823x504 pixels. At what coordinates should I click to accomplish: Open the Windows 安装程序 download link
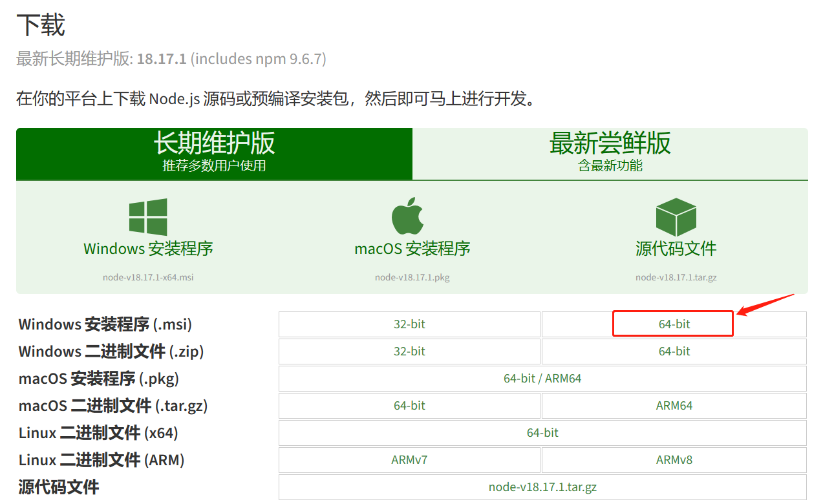coord(148,248)
